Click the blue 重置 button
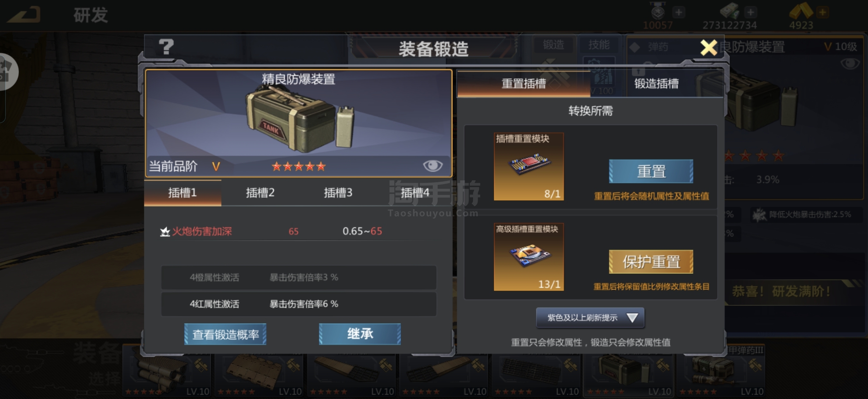 tap(651, 171)
